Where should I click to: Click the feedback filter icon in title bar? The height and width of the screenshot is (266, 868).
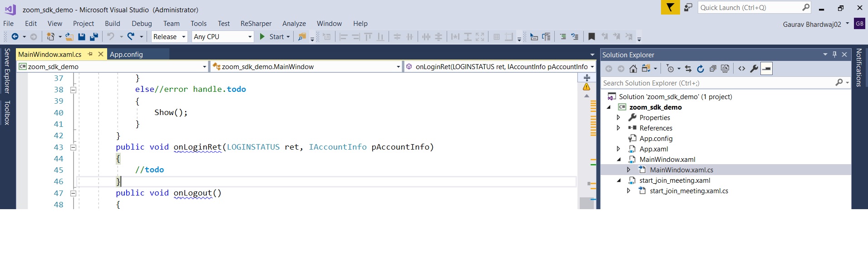pyautogui.click(x=670, y=8)
